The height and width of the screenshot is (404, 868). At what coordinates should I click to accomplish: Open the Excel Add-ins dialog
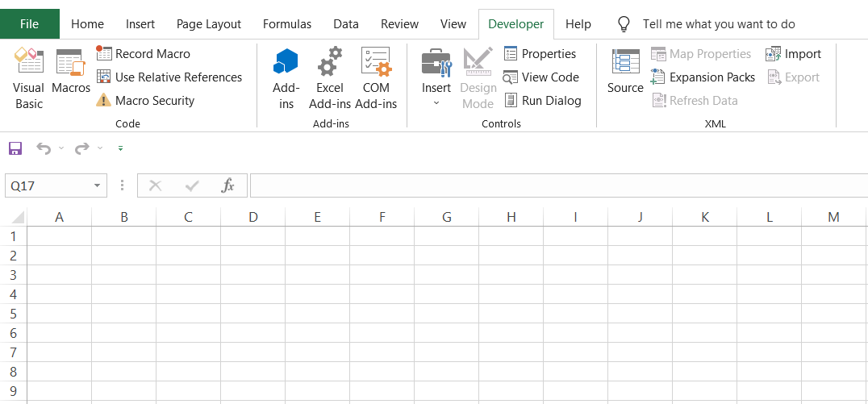coord(329,79)
